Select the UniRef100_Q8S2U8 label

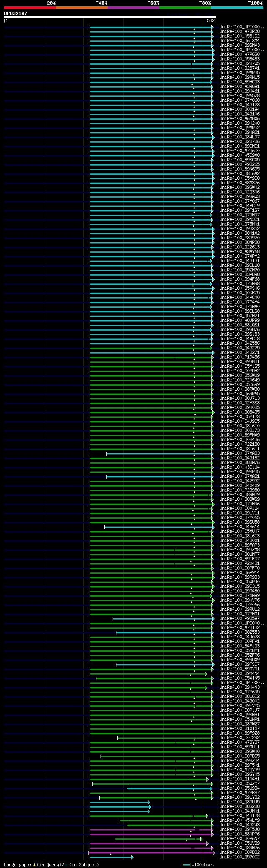[x=239, y=806]
